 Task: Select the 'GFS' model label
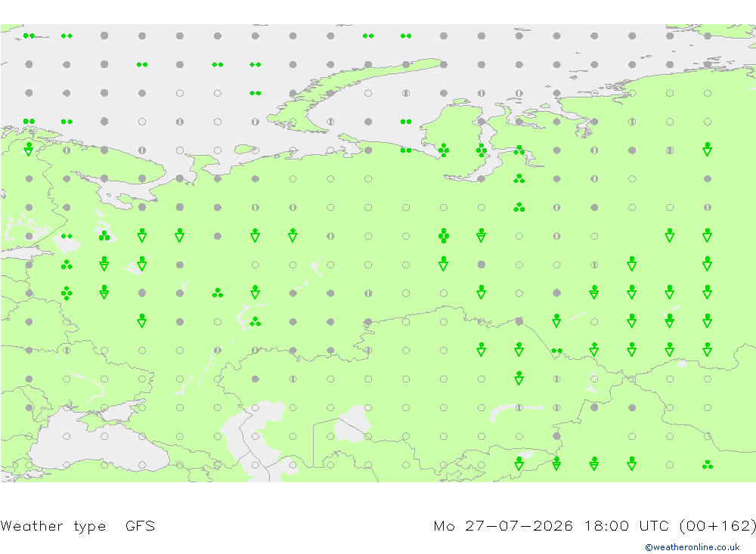140,525
